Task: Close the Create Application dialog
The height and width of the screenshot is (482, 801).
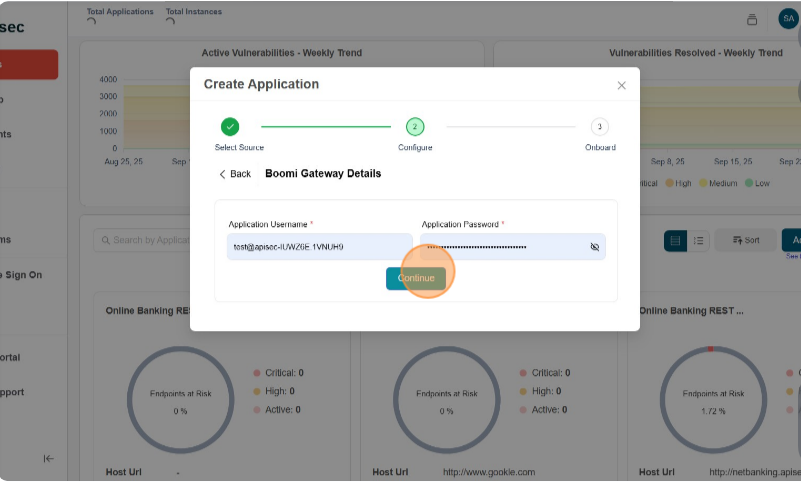Action: point(621,86)
